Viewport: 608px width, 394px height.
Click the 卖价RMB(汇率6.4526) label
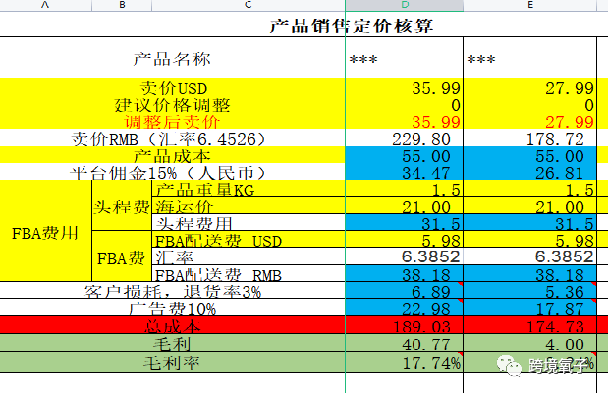pos(169,139)
